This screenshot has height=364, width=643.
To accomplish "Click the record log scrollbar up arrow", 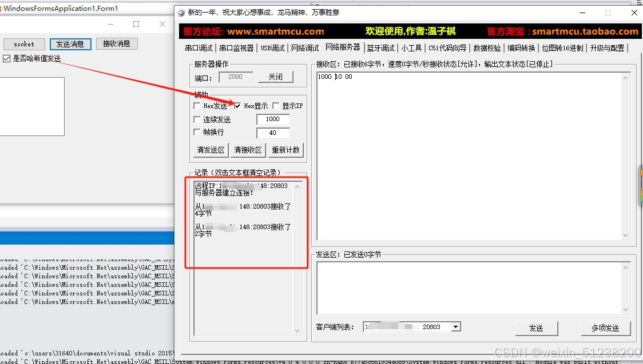I will click(297, 187).
